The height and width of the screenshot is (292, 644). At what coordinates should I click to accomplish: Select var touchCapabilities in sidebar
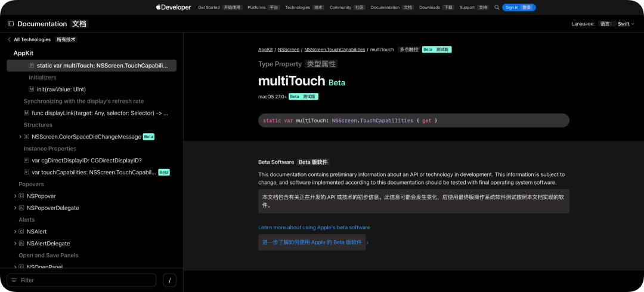(x=94, y=173)
